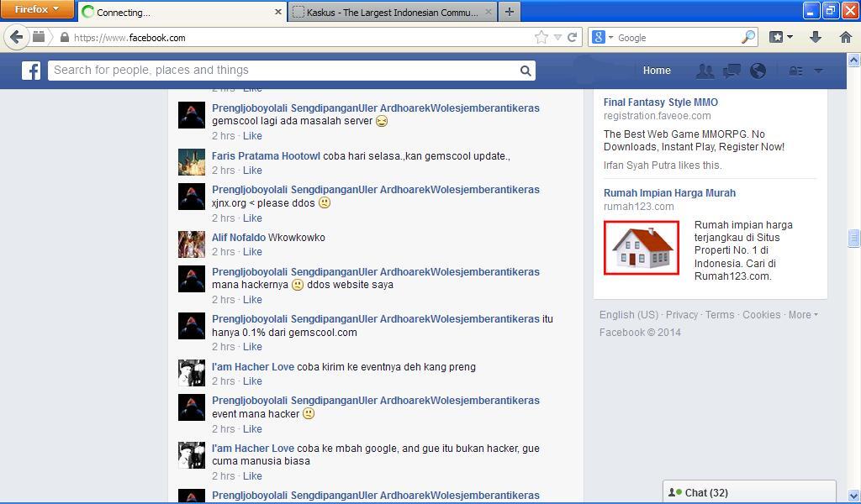Image resolution: width=861 pixels, height=504 pixels.
Task: Click the site identity padlock icon
Action: coord(64,38)
